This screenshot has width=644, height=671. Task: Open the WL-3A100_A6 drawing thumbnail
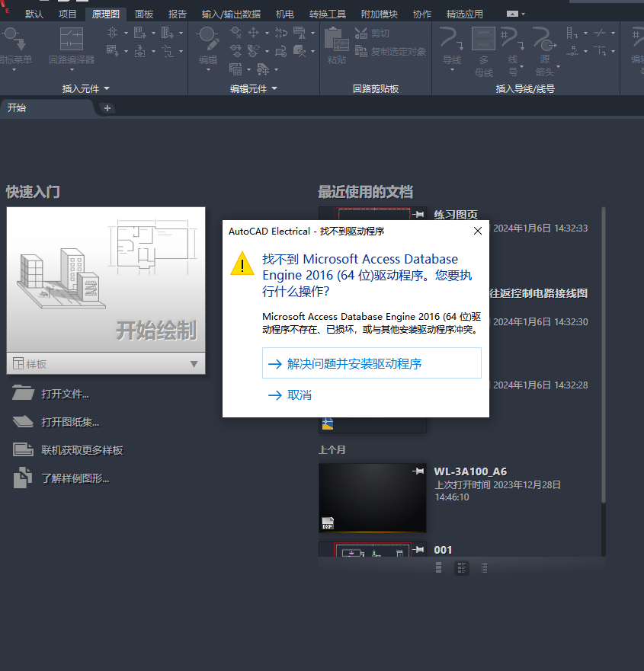pos(372,498)
